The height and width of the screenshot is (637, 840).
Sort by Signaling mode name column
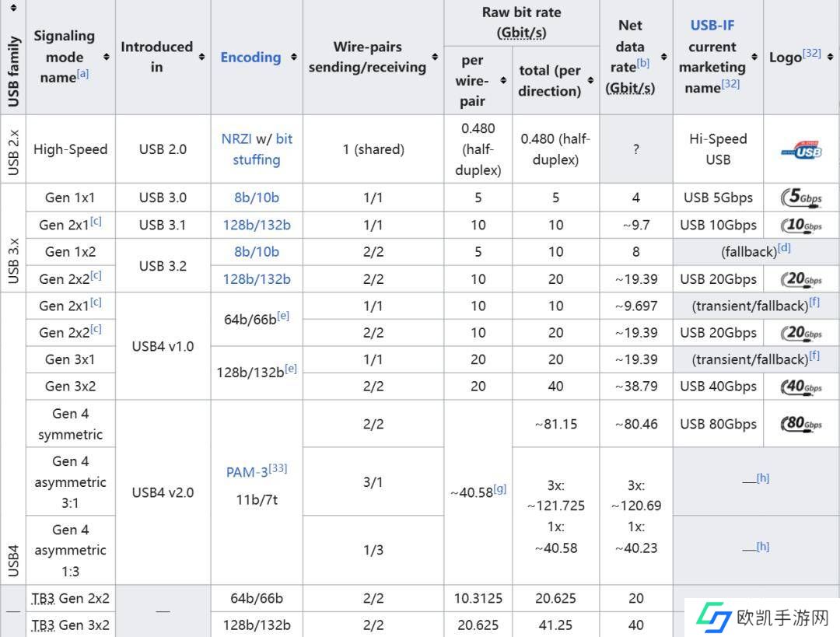[106, 57]
